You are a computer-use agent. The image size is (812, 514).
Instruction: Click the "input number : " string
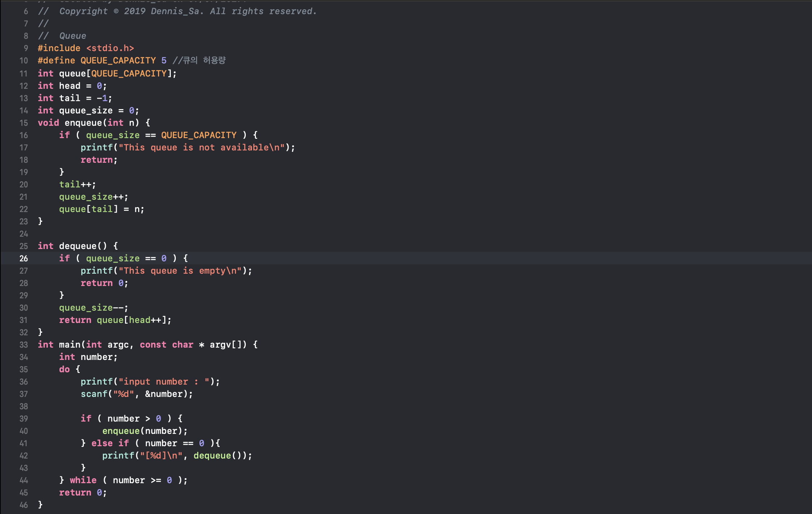tap(164, 382)
